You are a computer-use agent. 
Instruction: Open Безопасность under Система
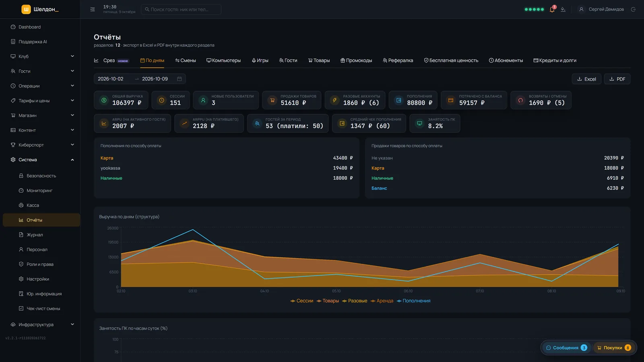coord(41,176)
